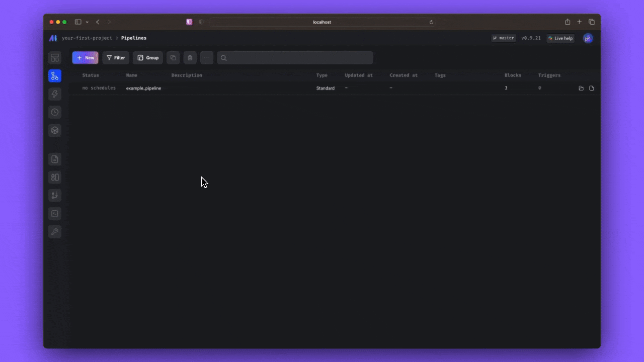Click the Updated at column header

(359, 75)
